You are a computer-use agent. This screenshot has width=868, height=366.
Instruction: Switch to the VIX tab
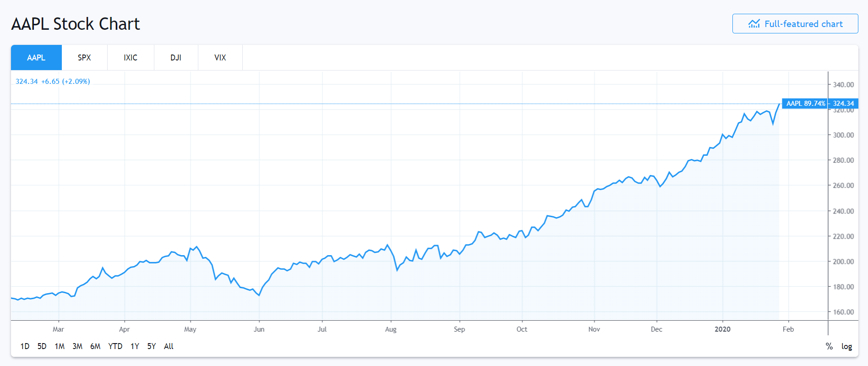[220, 58]
